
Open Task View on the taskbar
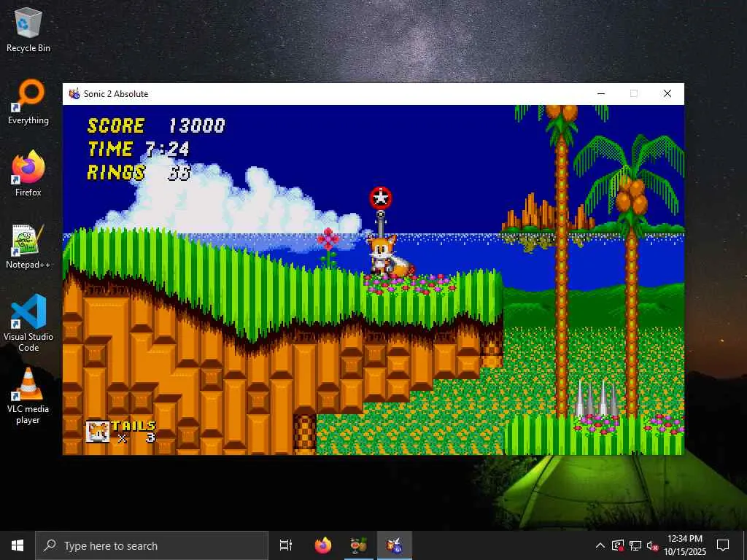(x=286, y=545)
